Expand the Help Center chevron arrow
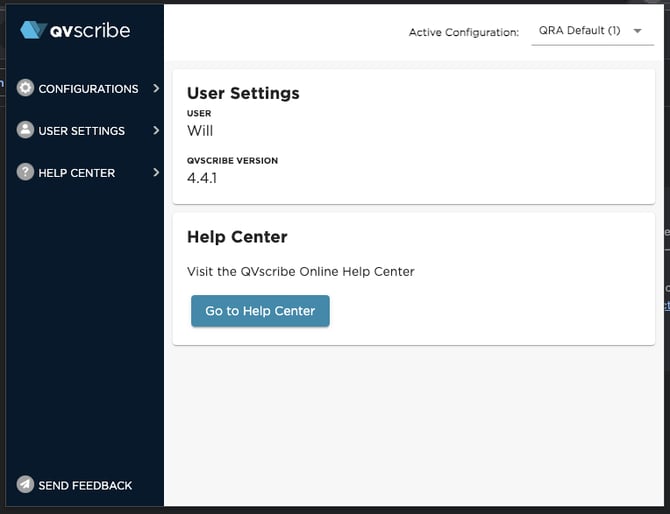The image size is (670, 514). coord(156,172)
